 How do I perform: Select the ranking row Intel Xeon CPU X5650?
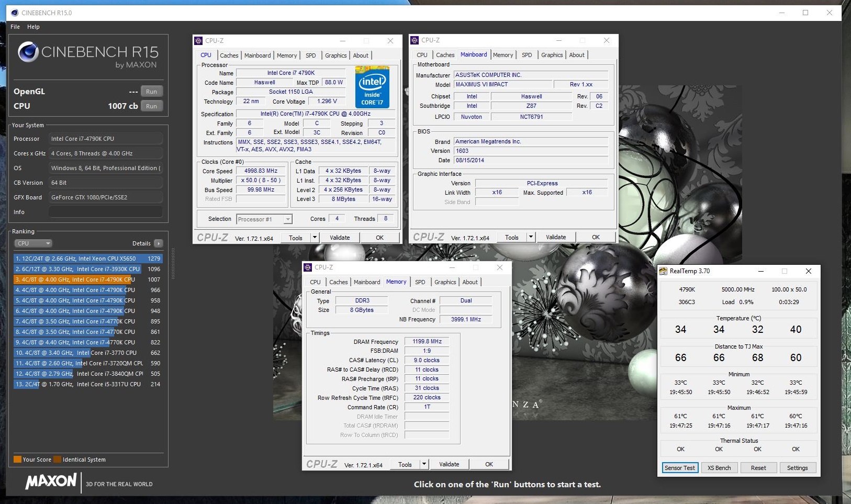tap(88, 259)
